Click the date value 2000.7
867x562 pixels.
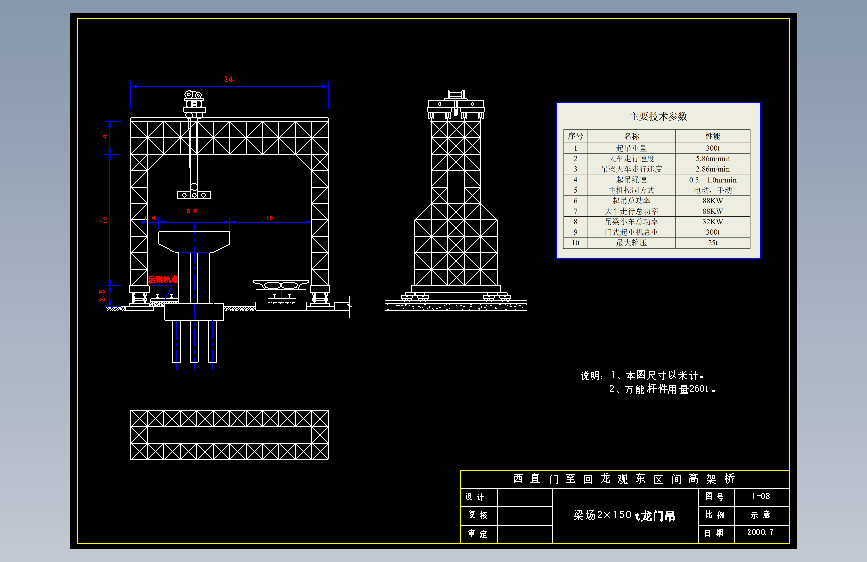point(760,532)
